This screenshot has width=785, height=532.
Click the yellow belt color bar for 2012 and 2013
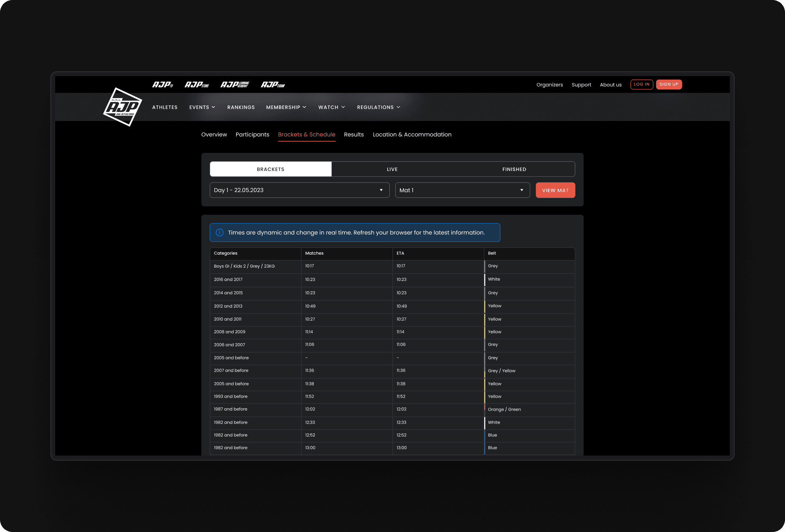(x=485, y=307)
